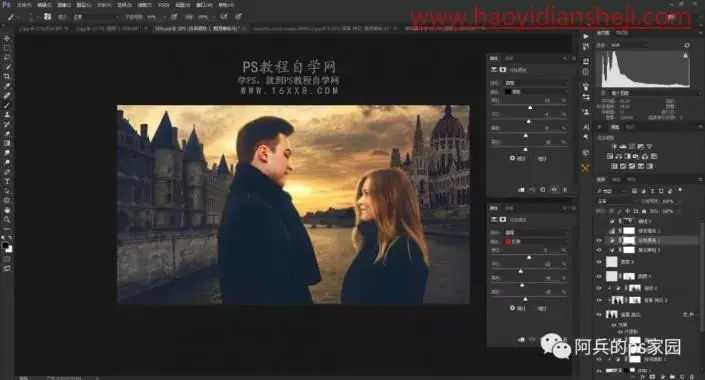Create a new layer with bottom icon
705x380 pixels.
tap(683, 376)
